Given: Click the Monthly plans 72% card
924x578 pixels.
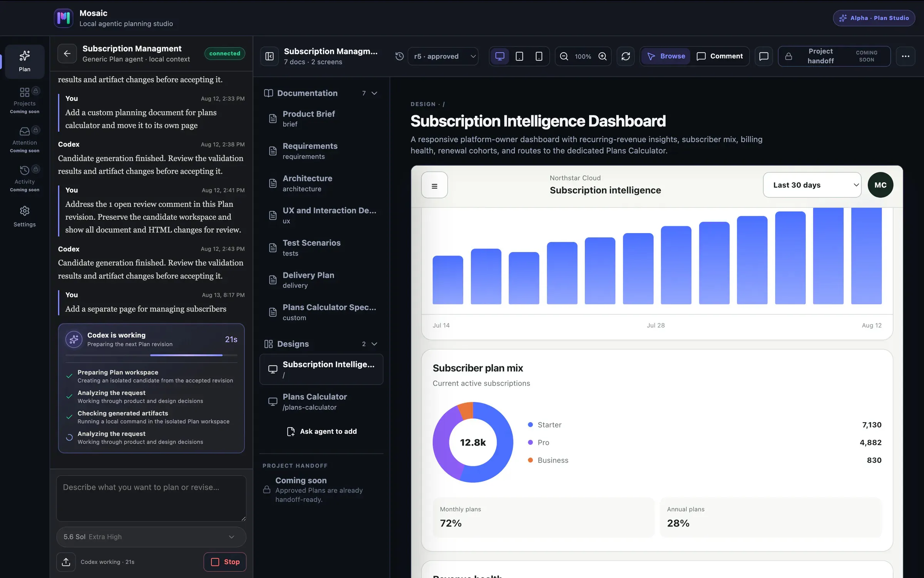Looking at the screenshot, I should [543, 517].
